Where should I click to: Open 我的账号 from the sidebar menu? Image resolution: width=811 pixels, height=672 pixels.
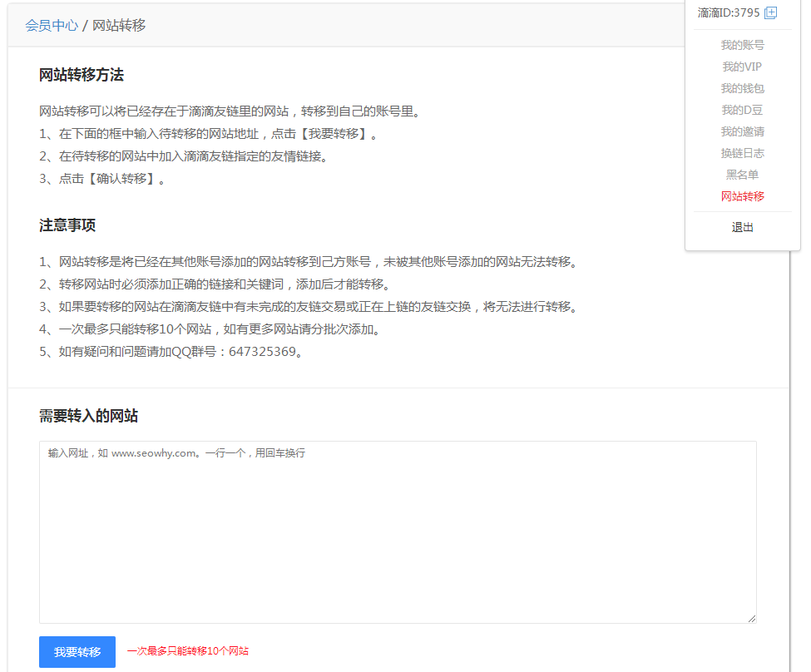(741, 45)
